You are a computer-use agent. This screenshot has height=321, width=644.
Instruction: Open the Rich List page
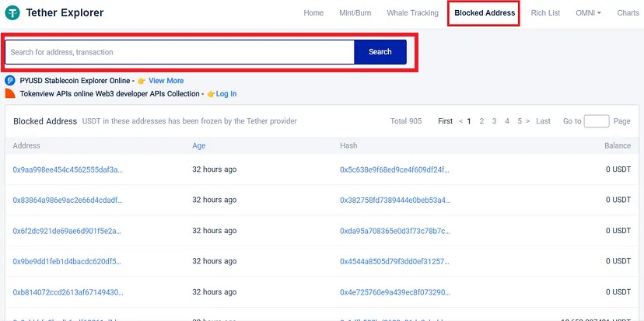coord(545,12)
